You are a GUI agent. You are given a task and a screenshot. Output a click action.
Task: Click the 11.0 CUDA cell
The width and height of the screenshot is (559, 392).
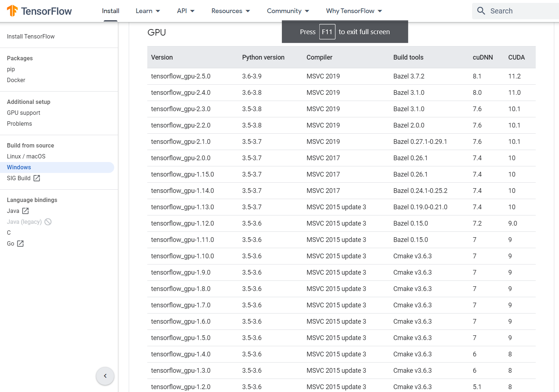514,93
